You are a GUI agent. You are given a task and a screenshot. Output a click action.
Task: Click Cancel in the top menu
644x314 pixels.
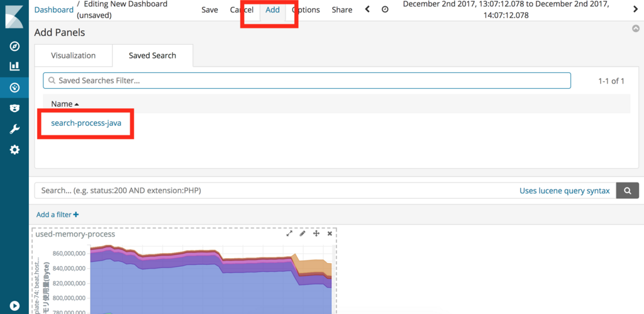pyautogui.click(x=241, y=10)
